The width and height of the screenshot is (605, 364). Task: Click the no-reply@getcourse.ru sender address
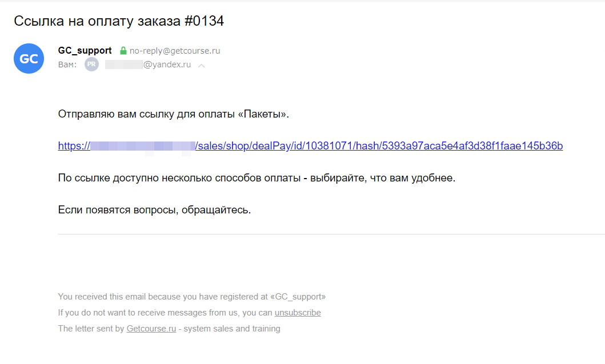(175, 50)
